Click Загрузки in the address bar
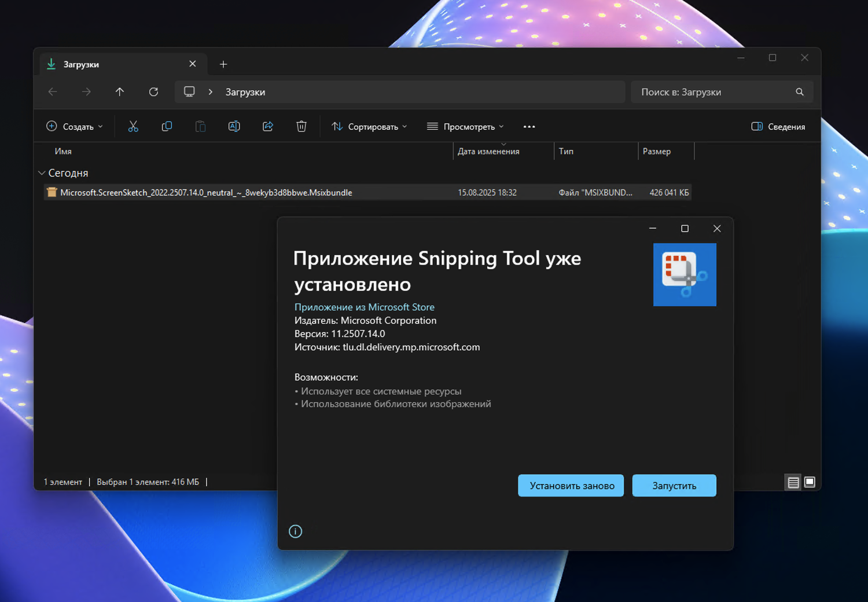Image resolution: width=868 pixels, height=602 pixels. (245, 92)
